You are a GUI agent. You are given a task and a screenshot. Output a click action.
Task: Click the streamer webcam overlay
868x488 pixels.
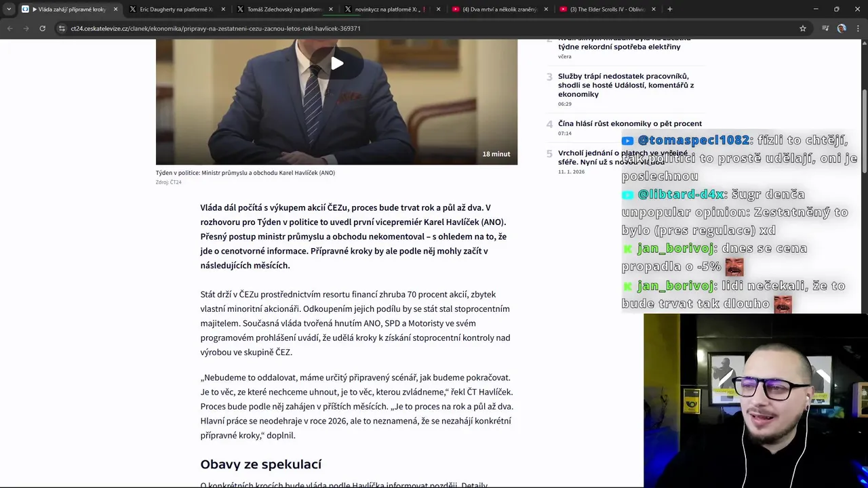coord(755,401)
